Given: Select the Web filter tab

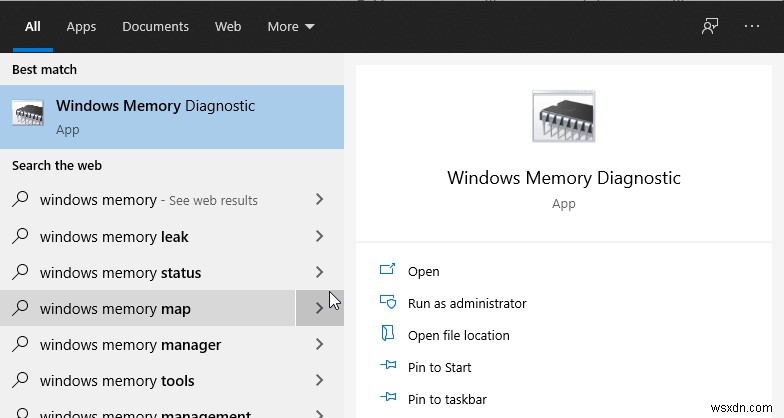Looking at the screenshot, I should [228, 27].
